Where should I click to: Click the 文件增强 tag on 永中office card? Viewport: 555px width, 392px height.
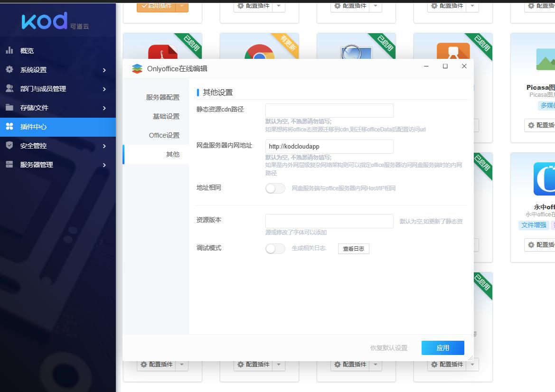(534, 225)
